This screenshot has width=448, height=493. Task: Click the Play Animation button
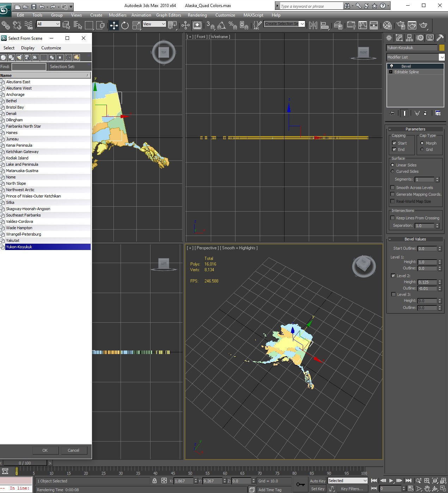tap(391, 480)
